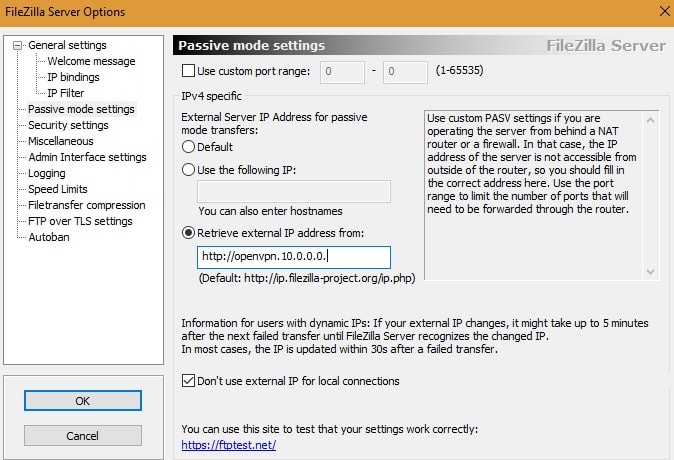Image resolution: width=674 pixels, height=460 pixels.
Task: Open Filetransfer compression settings
Action: click(87, 205)
